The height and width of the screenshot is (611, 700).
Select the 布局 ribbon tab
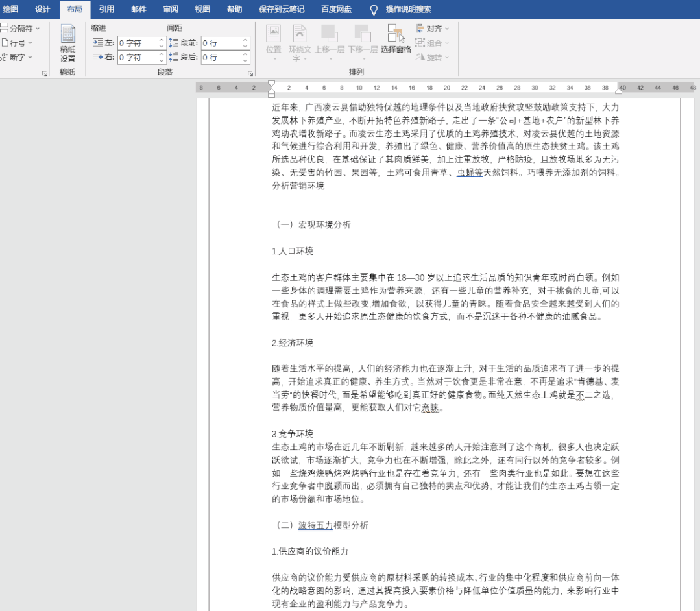[x=75, y=9]
